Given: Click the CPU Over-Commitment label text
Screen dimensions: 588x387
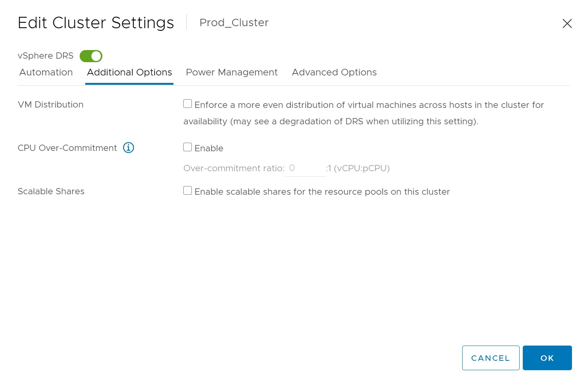Looking at the screenshot, I should [x=67, y=148].
